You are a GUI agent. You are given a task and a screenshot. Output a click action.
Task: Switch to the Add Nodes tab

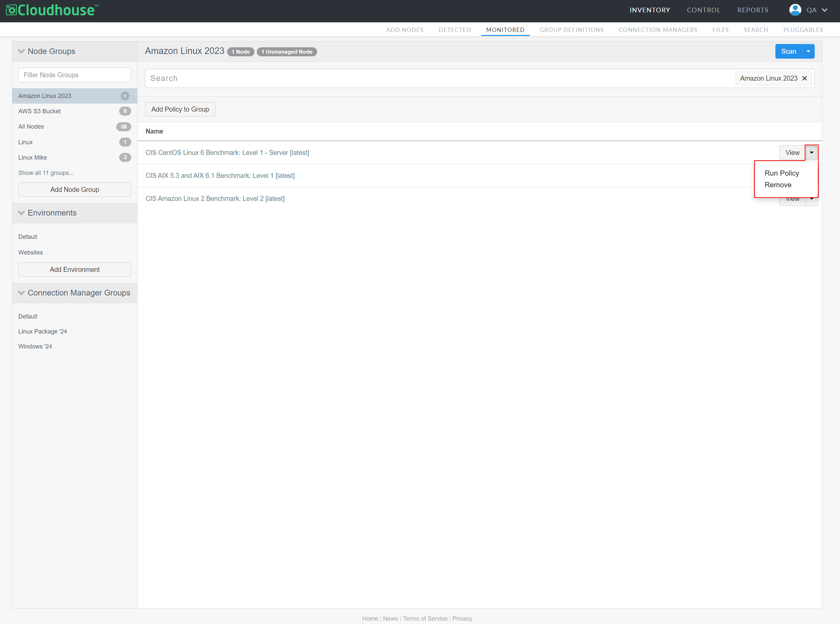point(405,30)
